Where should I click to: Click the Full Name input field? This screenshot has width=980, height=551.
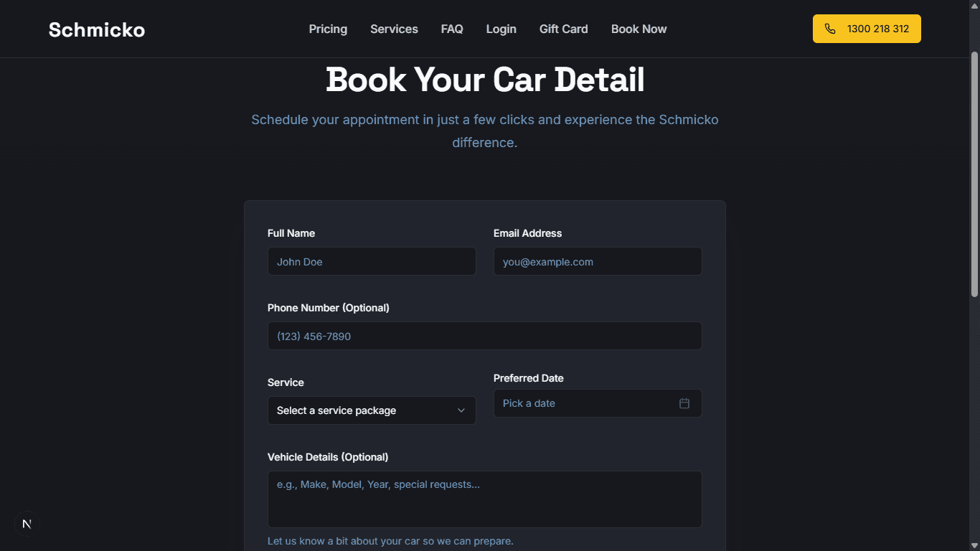click(371, 261)
